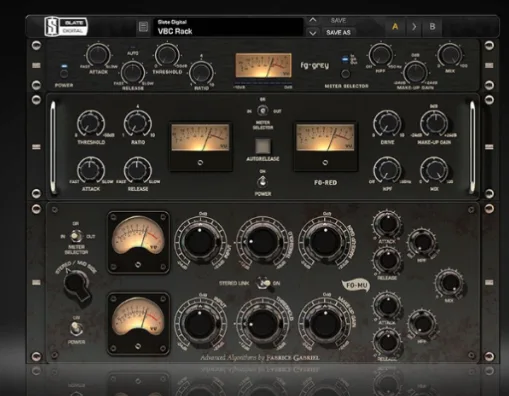
Task: Click the FG-MU lower channel Input knob
Action: (200, 325)
